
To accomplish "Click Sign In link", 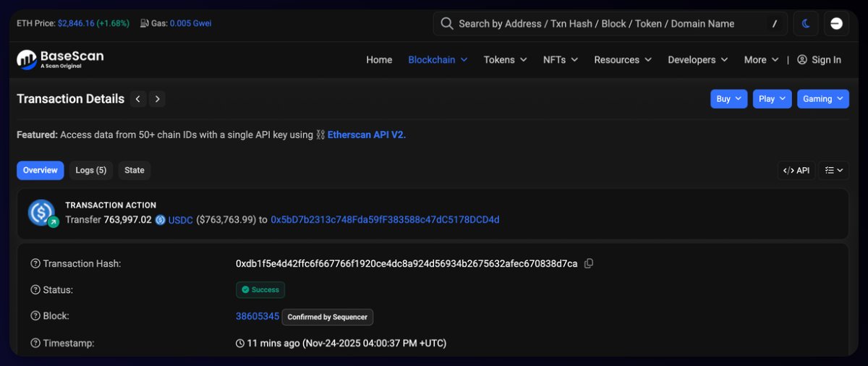I will click(819, 60).
